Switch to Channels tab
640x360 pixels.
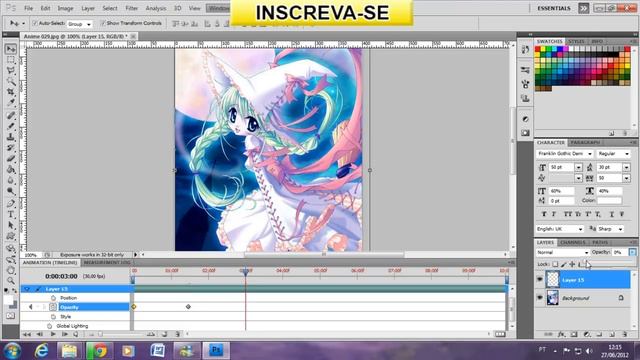click(x=573, y=242)
